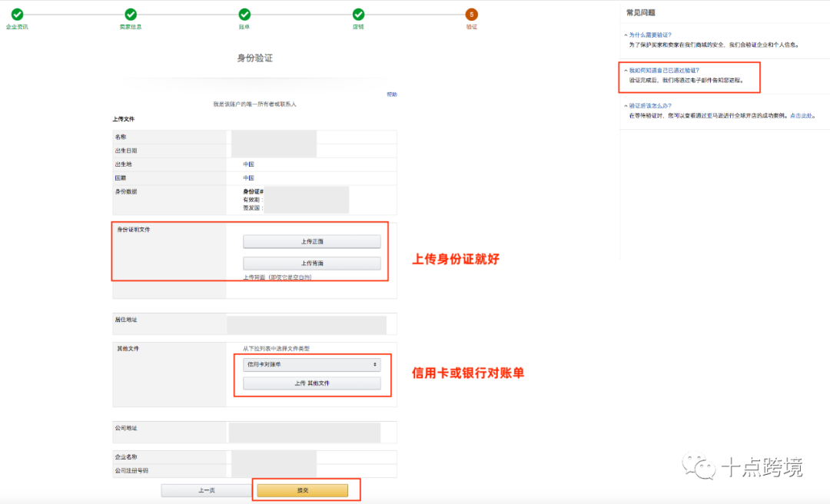Click 中国 in the 国籍 row

coord(248,178)
